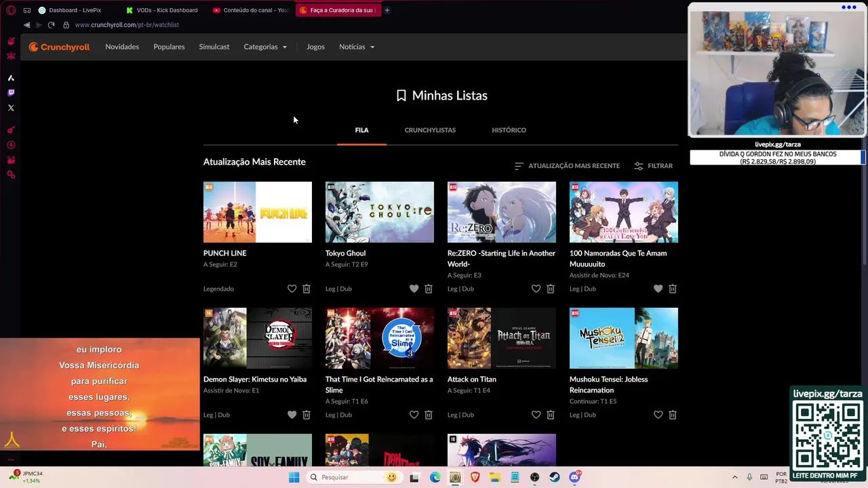The image size is (868, 488).
Task: Delete Re:ZERO with its trash icon
Action: point(551,289)
